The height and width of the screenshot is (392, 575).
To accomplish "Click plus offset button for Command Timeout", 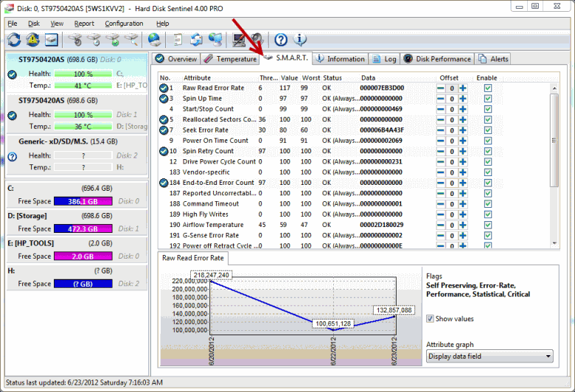I will [463, 204].
